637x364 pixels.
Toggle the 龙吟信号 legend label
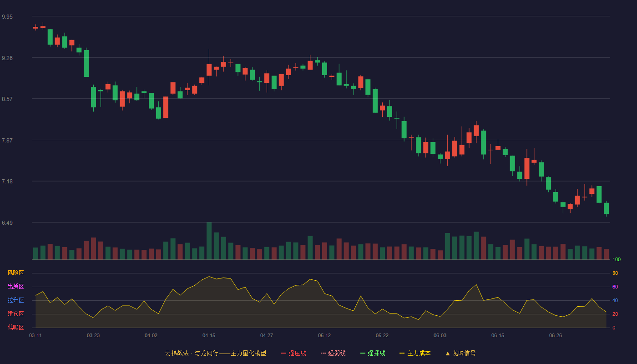tap(464, 353)
